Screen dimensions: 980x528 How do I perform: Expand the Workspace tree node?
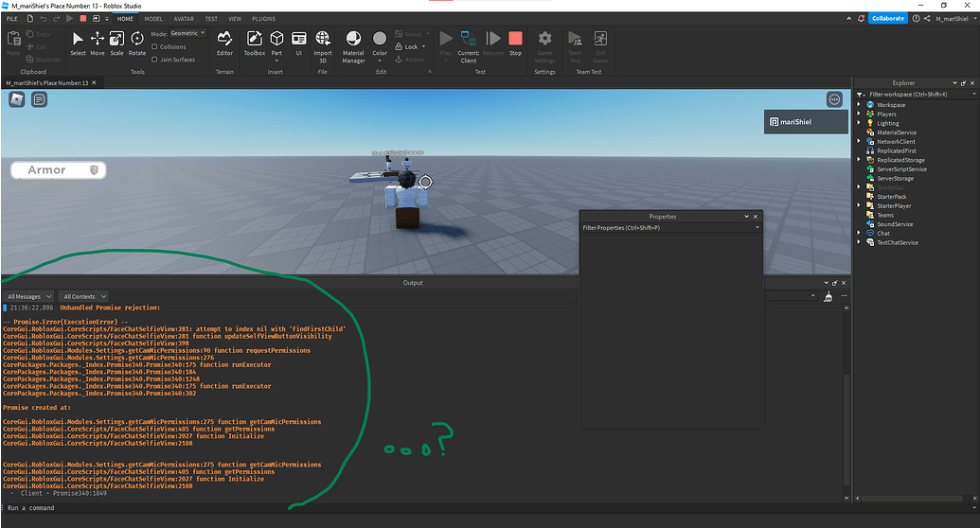point(859,104)
